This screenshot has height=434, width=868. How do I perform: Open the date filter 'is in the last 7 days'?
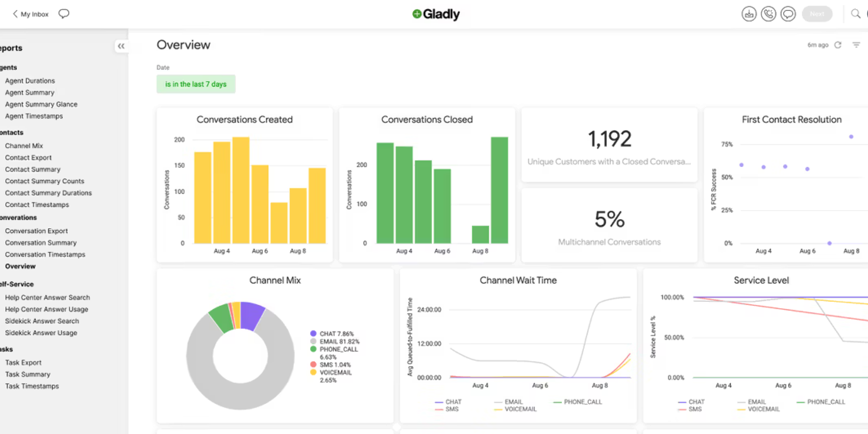(196, 84)
